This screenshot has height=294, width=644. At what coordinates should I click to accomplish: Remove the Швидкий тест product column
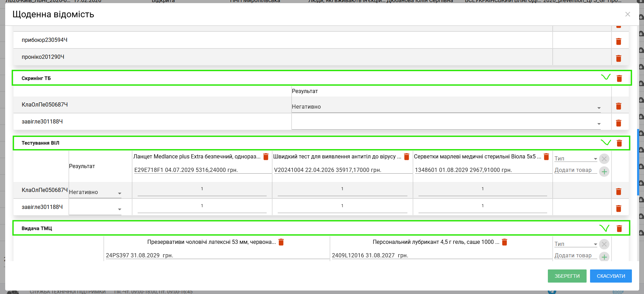pos(407,157)
